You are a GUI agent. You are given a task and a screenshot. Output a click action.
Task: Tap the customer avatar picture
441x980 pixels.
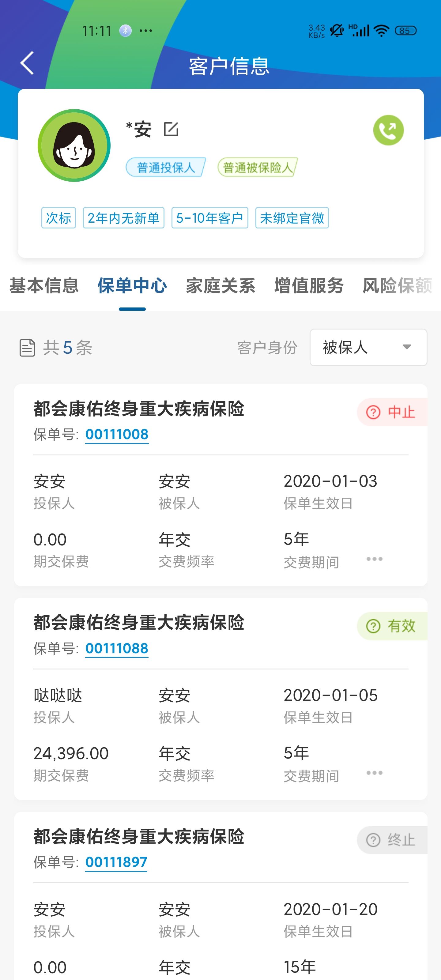74,145
